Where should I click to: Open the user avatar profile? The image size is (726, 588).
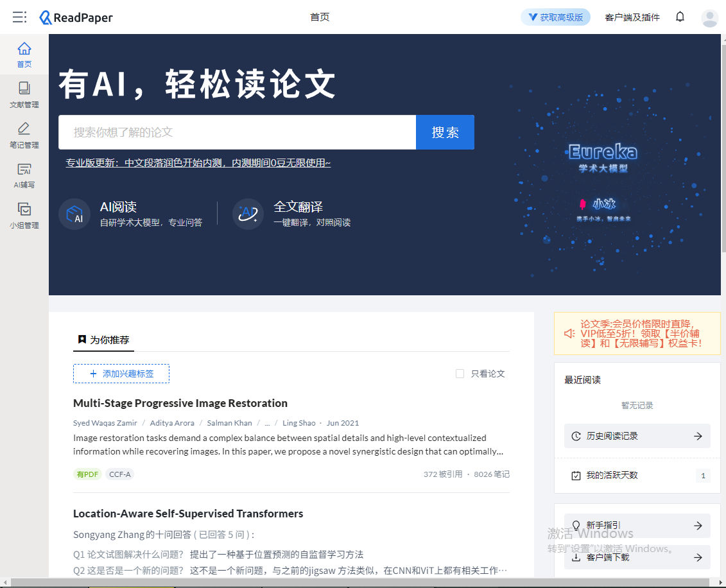click(709, 18)
